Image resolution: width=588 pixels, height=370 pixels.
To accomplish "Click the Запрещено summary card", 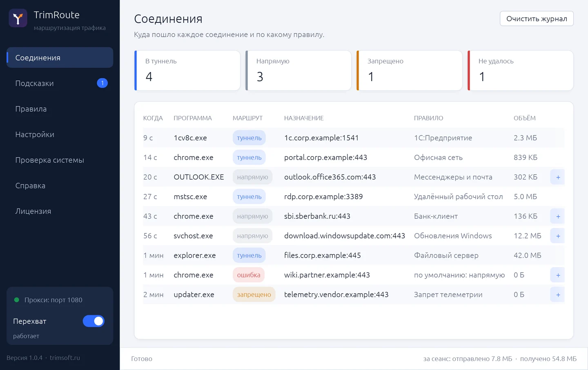I will tap(410, 70).
